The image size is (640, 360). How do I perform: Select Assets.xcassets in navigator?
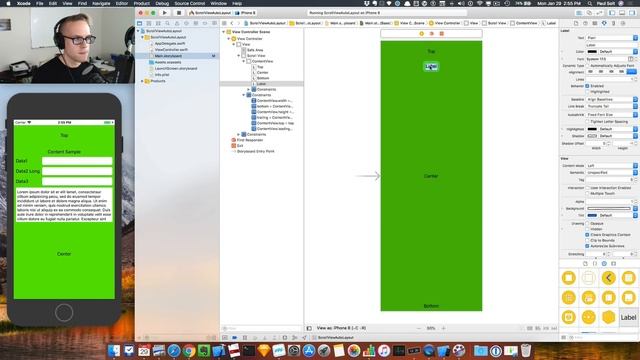coord(168,62)
